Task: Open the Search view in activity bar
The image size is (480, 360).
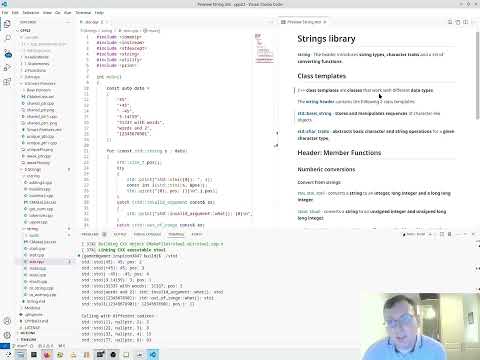Action: [x=7, y=38]
